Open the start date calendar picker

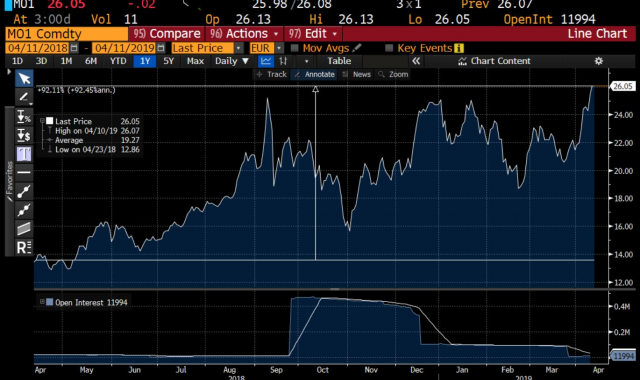point(74,48)
